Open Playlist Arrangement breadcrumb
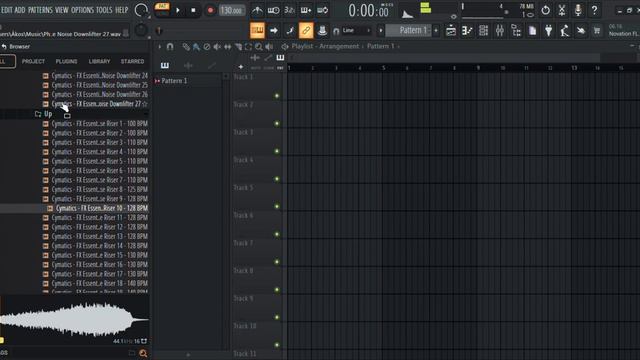The image size is (640, 360). pos(339,46)
